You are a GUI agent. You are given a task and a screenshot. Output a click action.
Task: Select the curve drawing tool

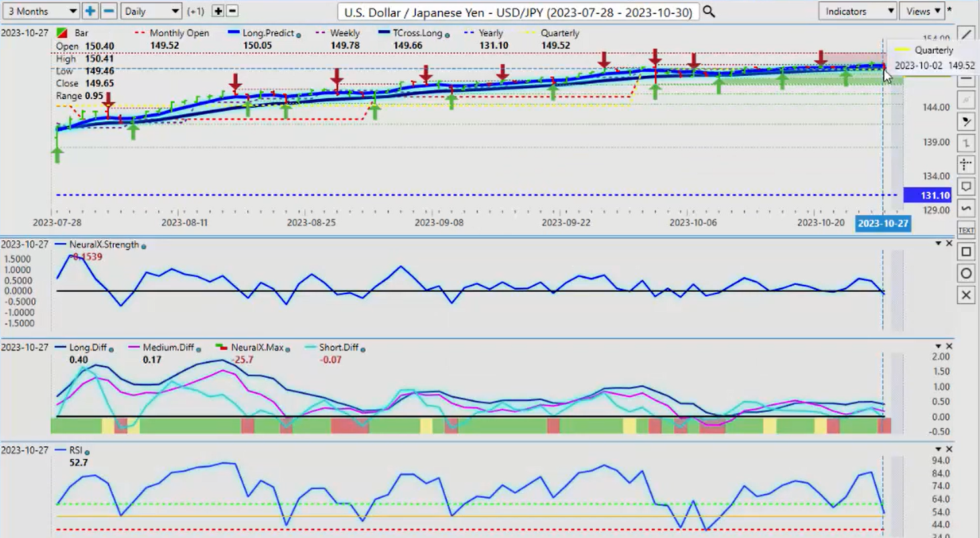click(966, 208)
